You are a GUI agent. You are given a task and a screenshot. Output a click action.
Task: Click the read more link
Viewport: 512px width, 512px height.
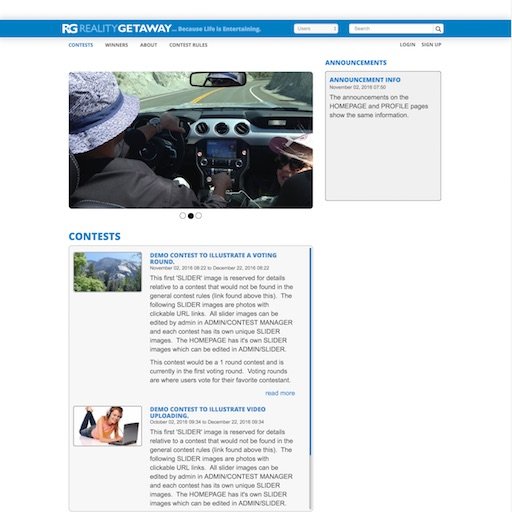pyautogui.click(x=280, y=393)
